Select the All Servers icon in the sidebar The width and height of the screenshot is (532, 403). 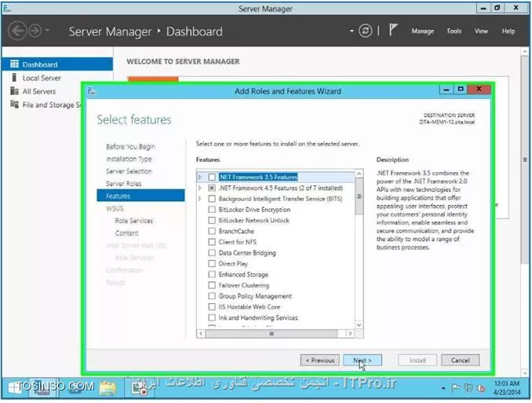pyautogui.click(x=14, y=91)
